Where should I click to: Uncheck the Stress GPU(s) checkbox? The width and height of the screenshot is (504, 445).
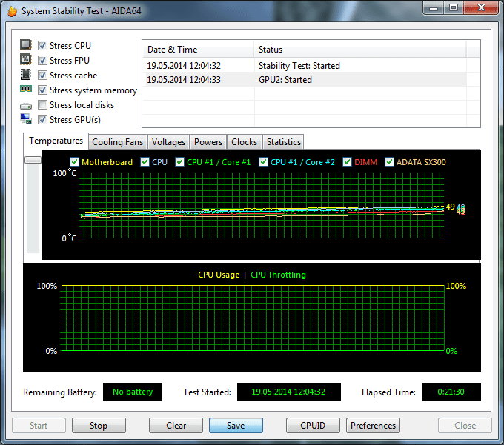[42, 119]
